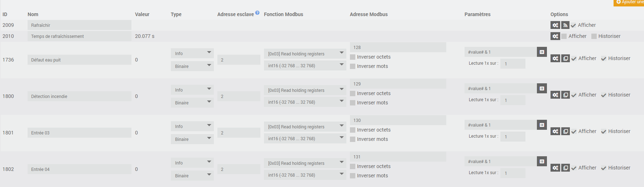Uncheck Afficher for Entrée 03

point(574,132)
